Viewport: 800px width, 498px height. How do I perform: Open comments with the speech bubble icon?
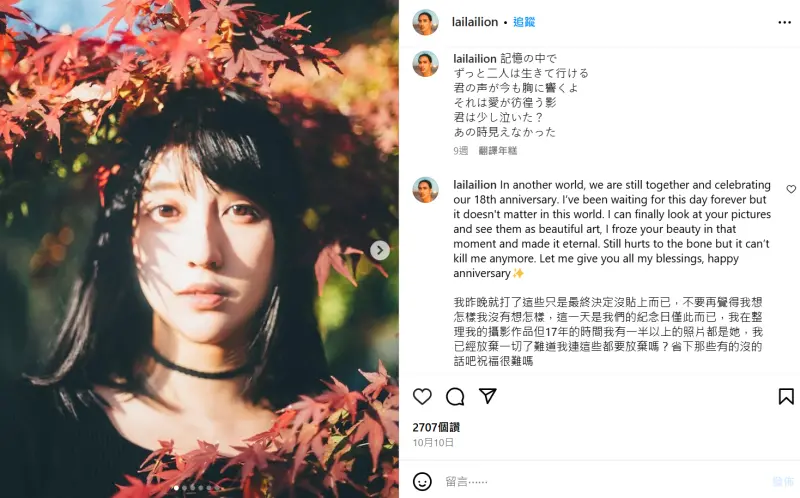tap(455, 396)
